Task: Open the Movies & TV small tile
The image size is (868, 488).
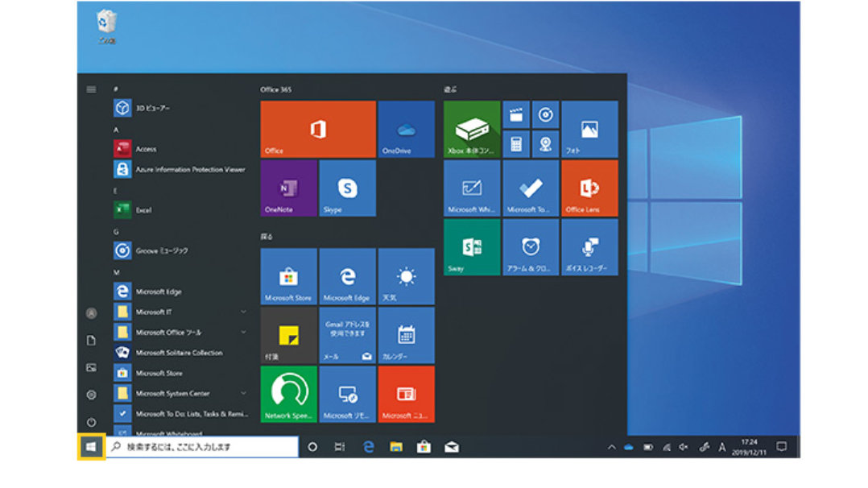Action: tap(516, 114)
